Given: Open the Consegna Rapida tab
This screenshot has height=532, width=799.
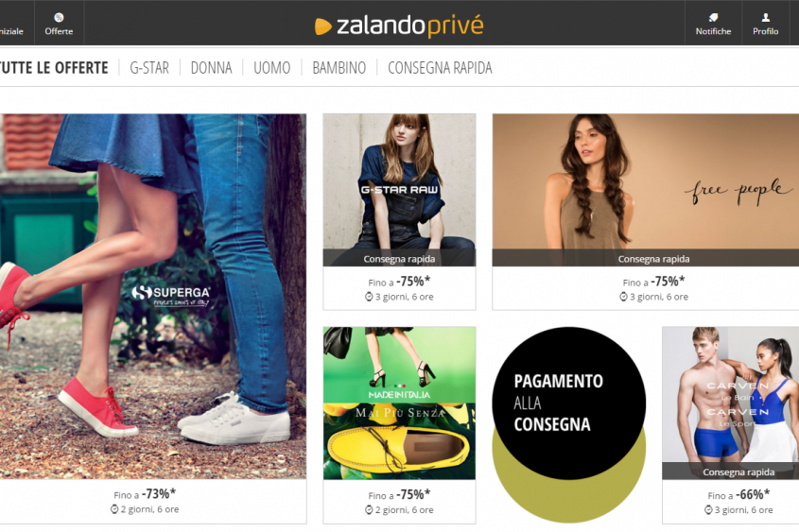Looking at the screenshot, I should coord(440,68).
